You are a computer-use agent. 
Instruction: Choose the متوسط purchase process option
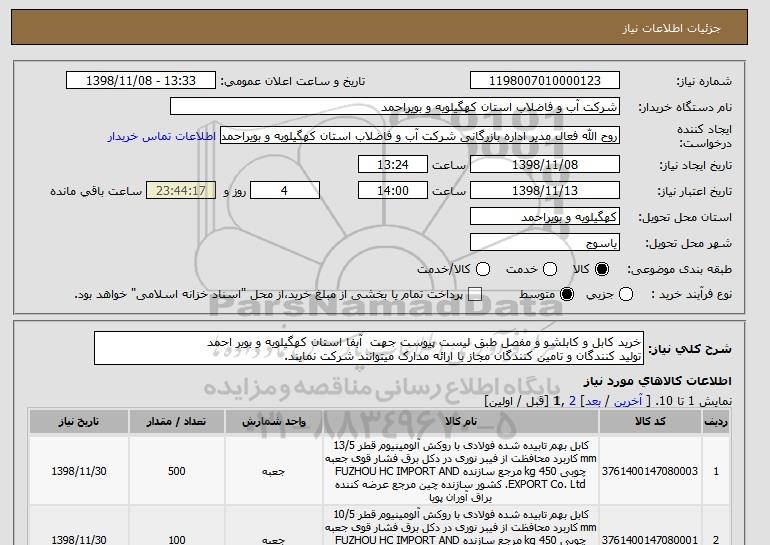567,295
